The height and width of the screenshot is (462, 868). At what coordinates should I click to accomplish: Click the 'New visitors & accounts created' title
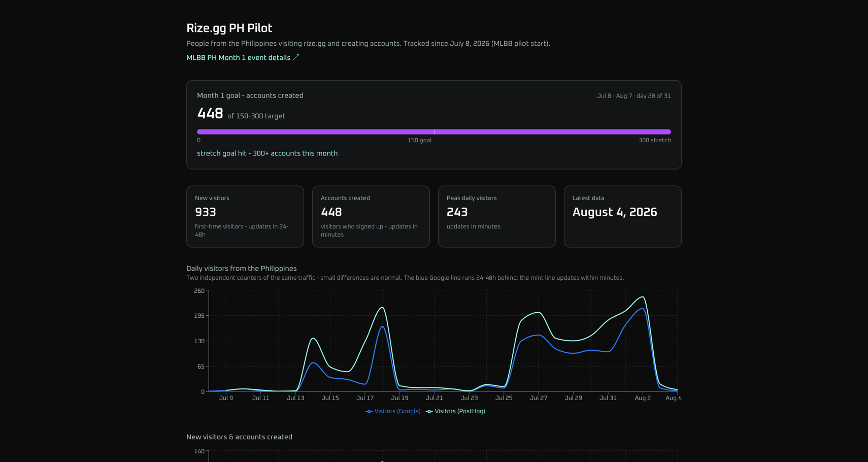pos(239,437)
